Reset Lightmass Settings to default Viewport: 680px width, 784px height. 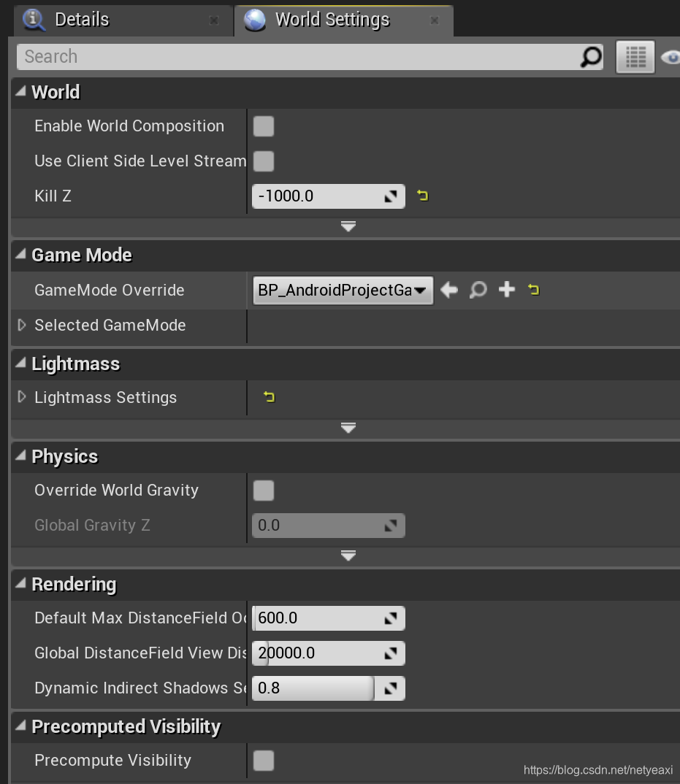(x=270, y=397)
